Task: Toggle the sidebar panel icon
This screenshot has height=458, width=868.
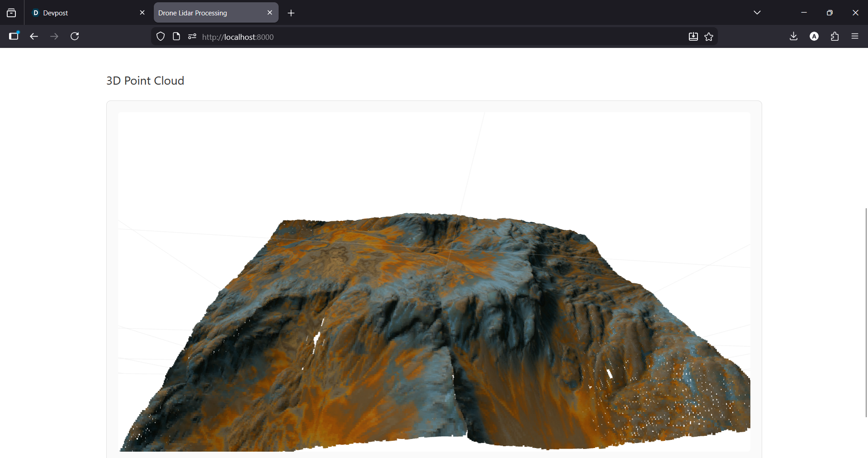Action: [x=14, y=36]
